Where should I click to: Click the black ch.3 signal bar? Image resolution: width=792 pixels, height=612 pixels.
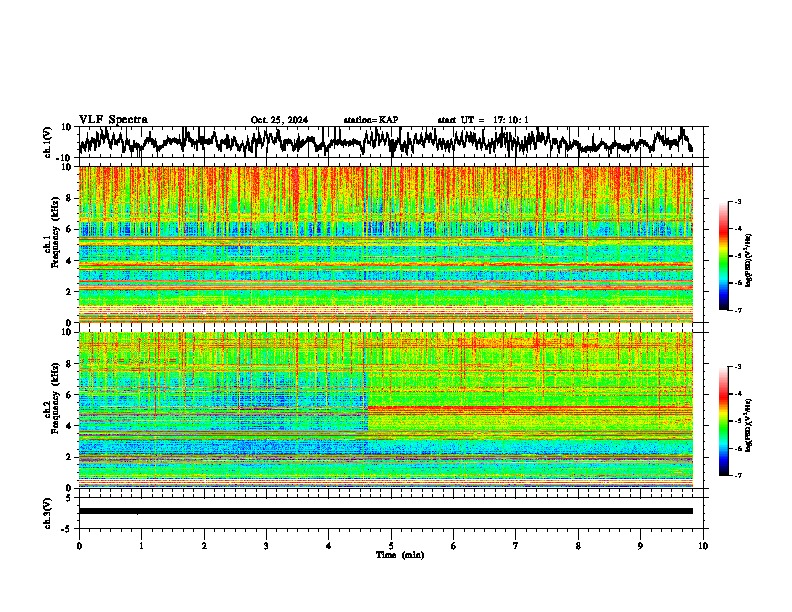coord(385,511)
